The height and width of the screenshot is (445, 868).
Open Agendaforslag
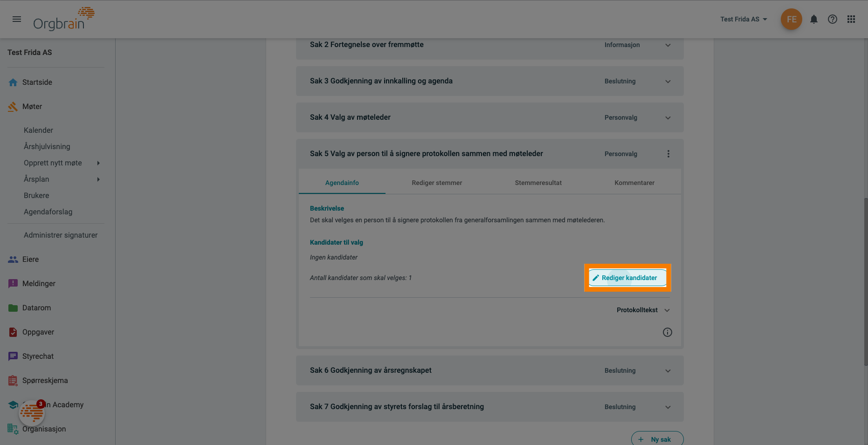48,212
